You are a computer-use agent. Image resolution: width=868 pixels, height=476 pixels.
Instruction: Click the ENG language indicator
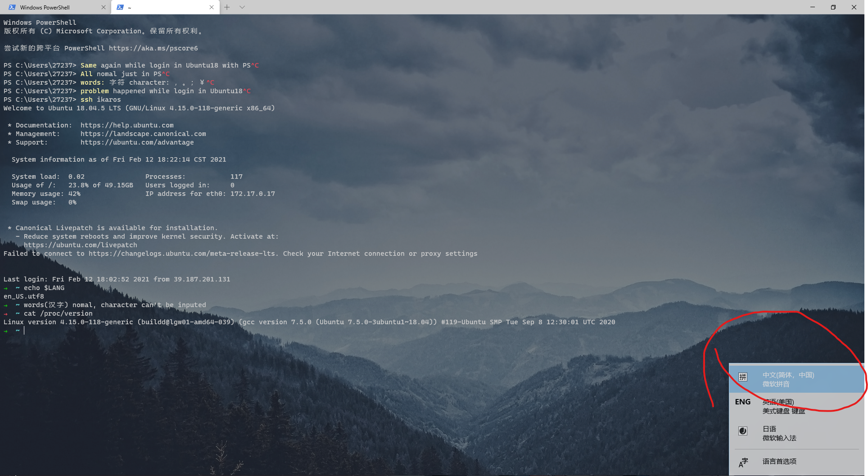743,402
